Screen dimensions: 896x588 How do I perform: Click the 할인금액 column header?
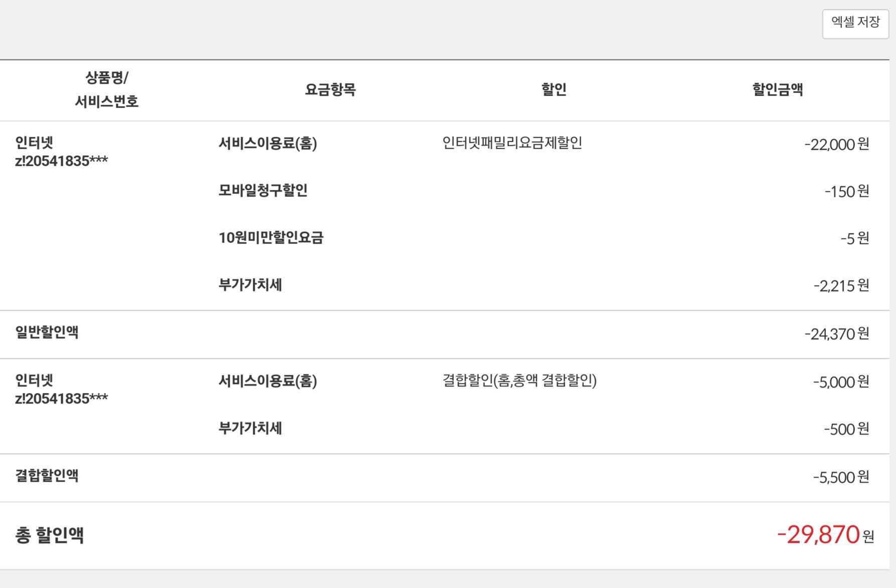click(x=778, y=90)
